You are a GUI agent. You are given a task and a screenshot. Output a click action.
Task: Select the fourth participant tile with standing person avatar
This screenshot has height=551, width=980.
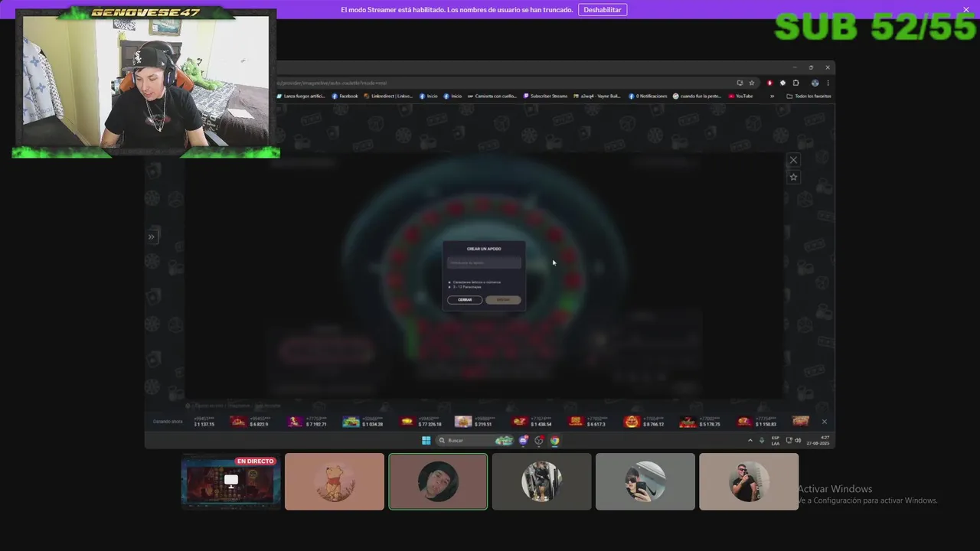(541, 481)
